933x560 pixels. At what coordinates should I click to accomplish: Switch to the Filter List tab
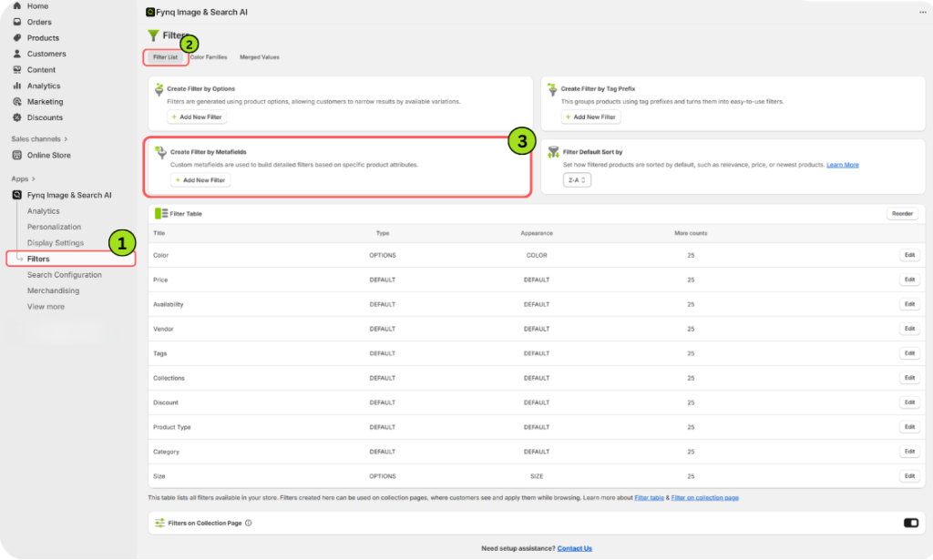click(x=166, y=57)
